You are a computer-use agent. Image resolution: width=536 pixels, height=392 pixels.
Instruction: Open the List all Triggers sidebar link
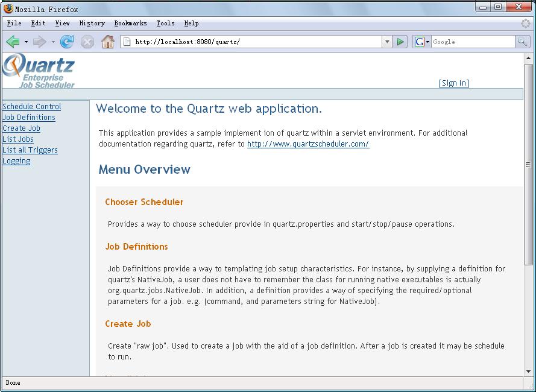30,150
